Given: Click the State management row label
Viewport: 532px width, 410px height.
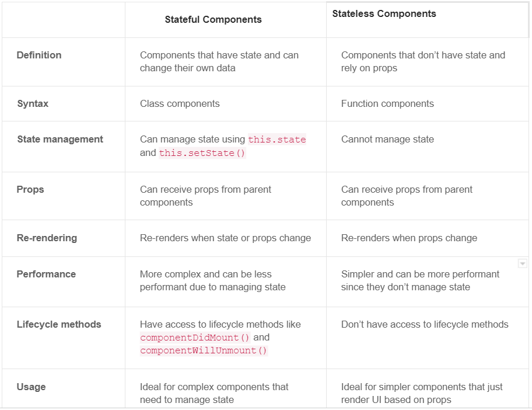Looking at the screenshot, I should pos(60,139).
